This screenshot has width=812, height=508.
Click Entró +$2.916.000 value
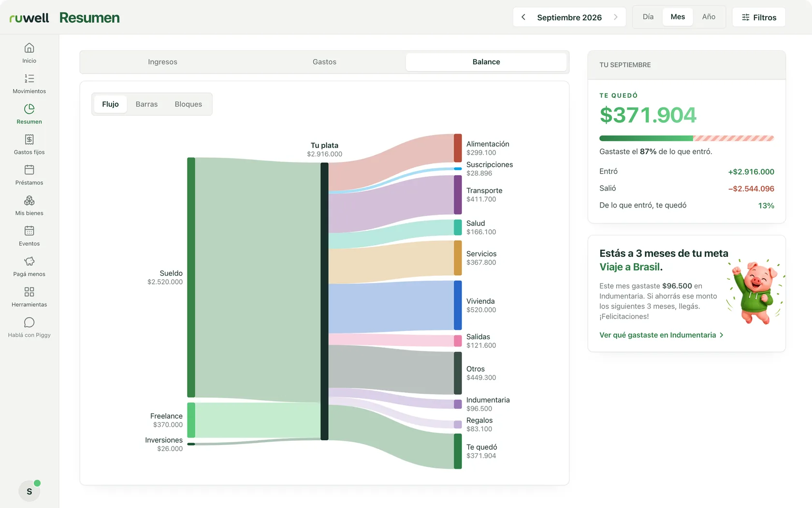click(751, 172)
